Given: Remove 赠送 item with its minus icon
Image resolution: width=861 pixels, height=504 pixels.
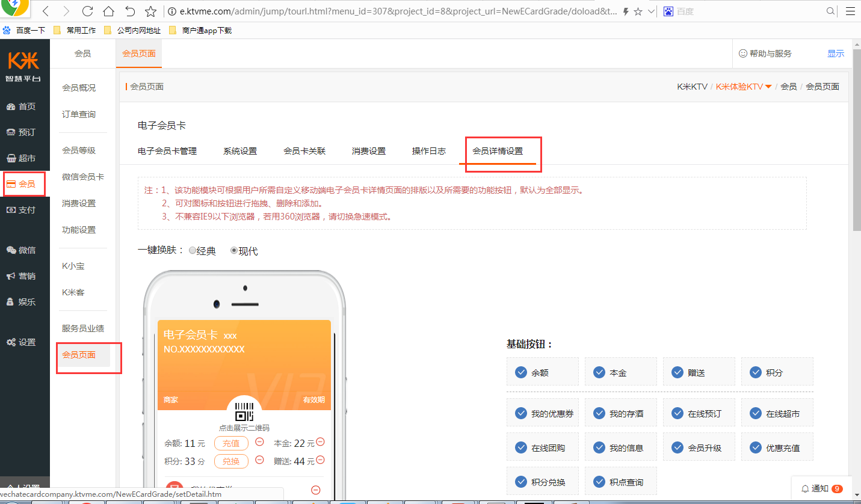Looking at the screenshot, I should click(x=320, y=460).
